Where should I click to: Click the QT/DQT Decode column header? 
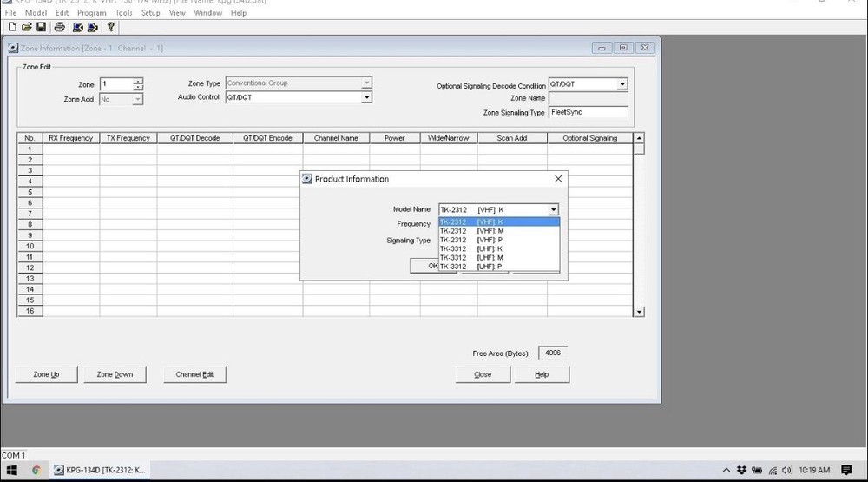click(x=194, y=138)
